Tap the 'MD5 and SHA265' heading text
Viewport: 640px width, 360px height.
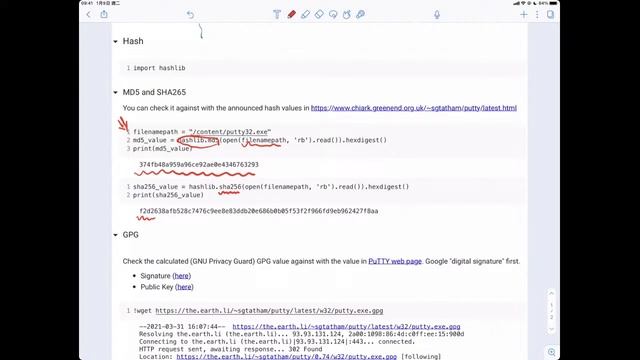coord(154,92)
